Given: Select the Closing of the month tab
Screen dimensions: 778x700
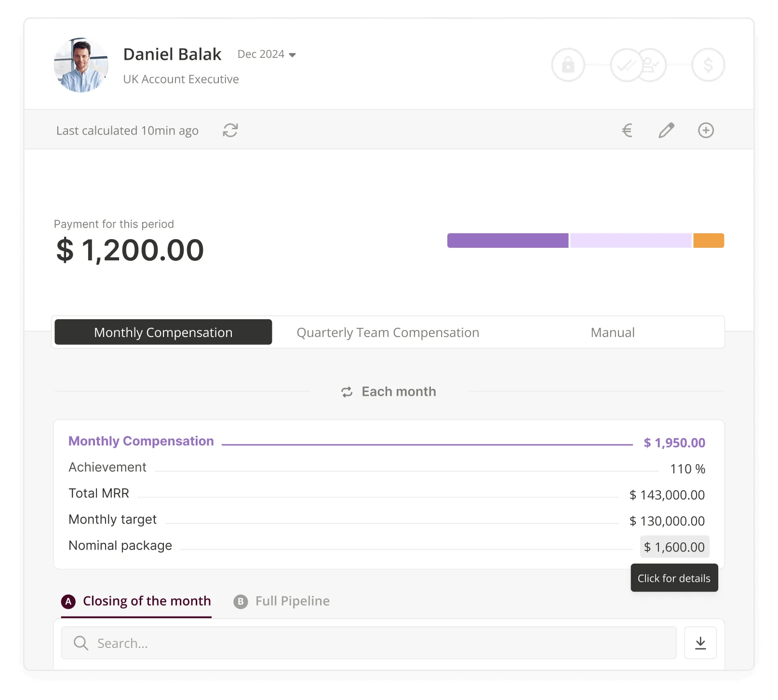Looking at the screenshot, I should click(x=136, y=601).
